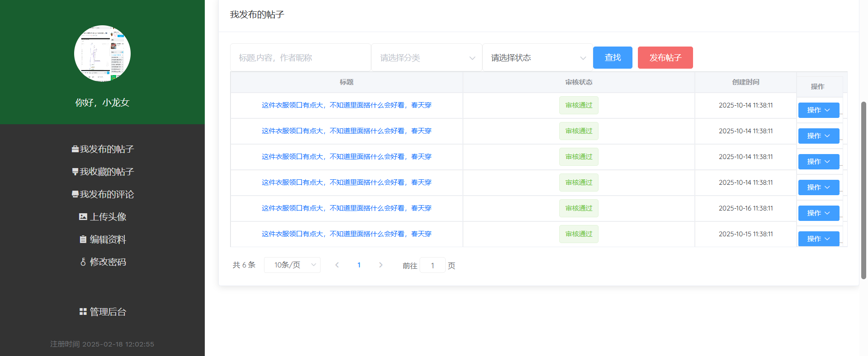The width and height of the screenshot is (868, 356).
Task: Open the post title link in the third row
Action: [346, 157]
